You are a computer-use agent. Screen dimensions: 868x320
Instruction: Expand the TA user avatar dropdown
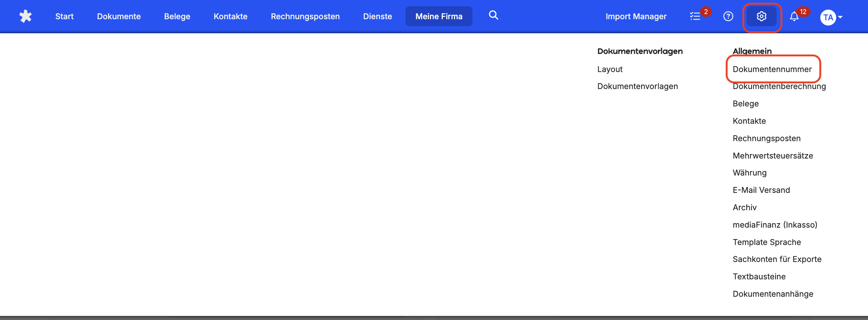pyautogui.click(x=831, y=17)
